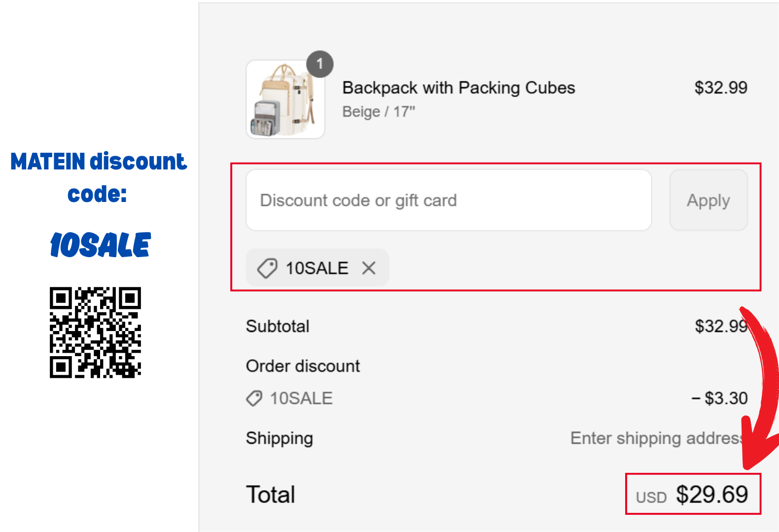Click the $32.99 item price
The width and height of the screenshot is (779, 532).
point(721,88)
